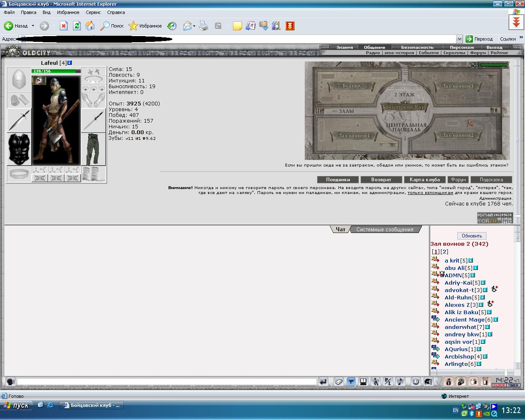The height and width of the screenshot is (420, 525).
Task: Open the Файл menu
Action: click(x=9, y=12)
